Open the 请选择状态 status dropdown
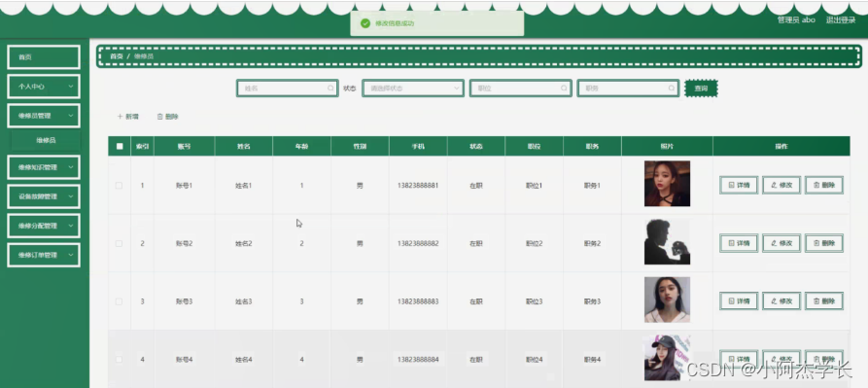Image resolution: width=868 pixels, height=388 pixels. tap(413, 88)
